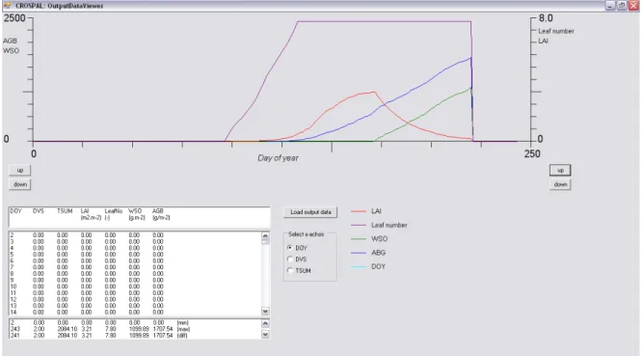Restore the OutputDataViewer window size
This screenshot has height=356, width=644.
pos(622,6)
